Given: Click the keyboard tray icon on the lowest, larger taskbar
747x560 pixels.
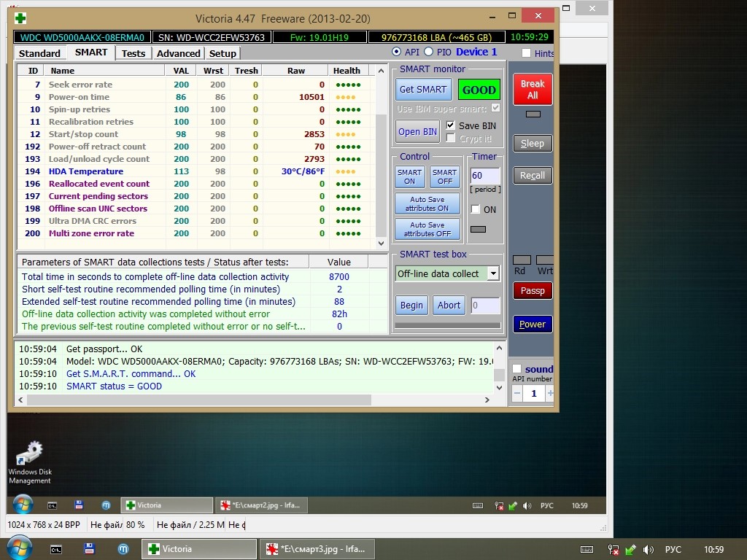Looking at the screenshot, I should tap(587, 550).
